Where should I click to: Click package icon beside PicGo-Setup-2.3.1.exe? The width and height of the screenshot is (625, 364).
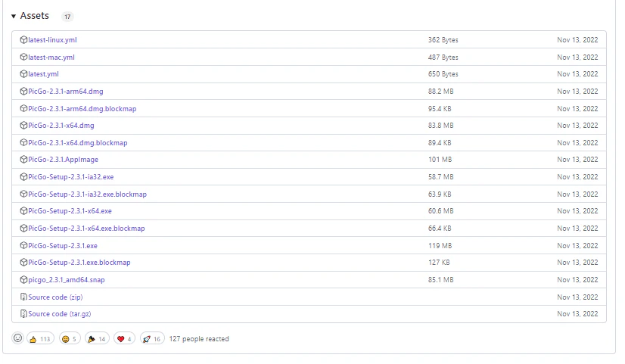point(23,246)
